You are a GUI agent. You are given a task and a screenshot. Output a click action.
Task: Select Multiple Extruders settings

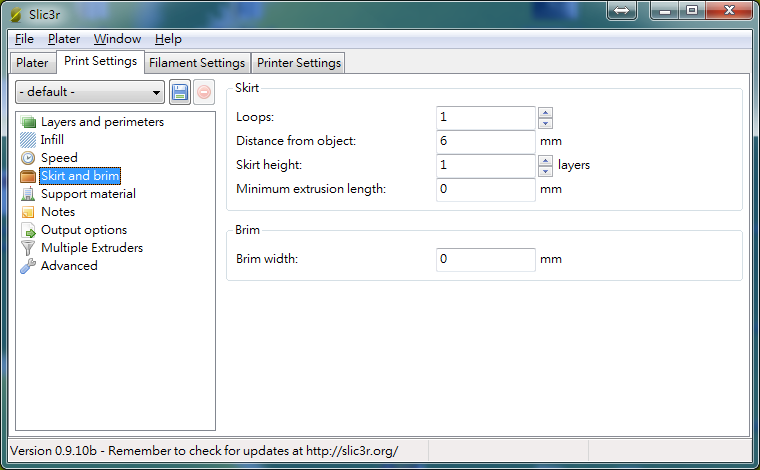(92, 248)
